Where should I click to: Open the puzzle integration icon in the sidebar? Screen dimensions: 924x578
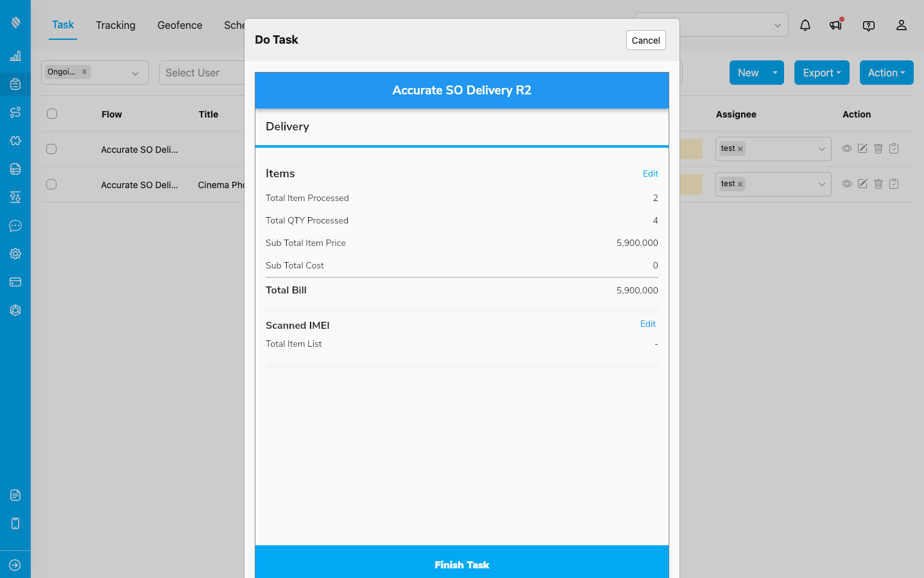tap(15, 141)
